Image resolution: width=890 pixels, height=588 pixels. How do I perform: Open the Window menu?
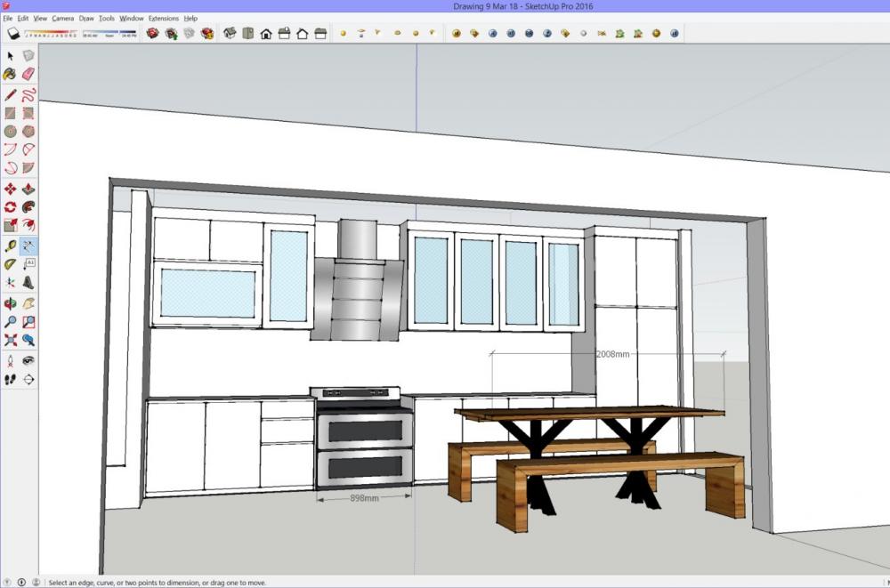click(132, 18)
